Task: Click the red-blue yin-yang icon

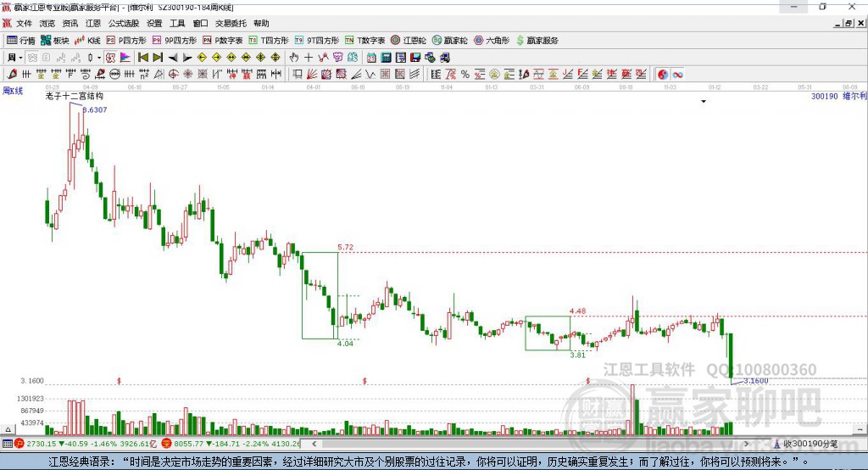Action: (663, 75)
